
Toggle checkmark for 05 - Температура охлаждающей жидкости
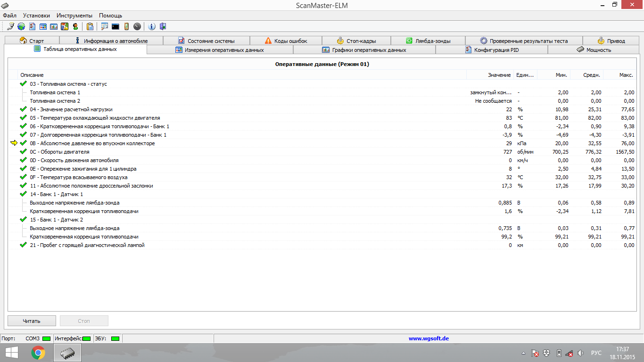pos(23,118)
